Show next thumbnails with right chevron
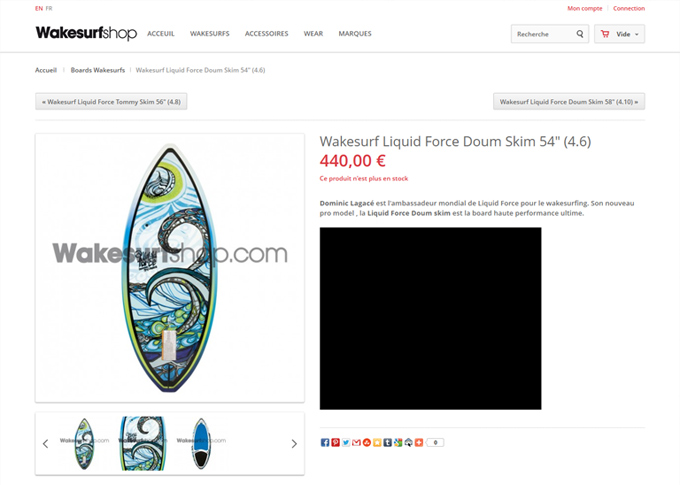The height and width of the screenshot is (485, 680). (x=294, y=443)
